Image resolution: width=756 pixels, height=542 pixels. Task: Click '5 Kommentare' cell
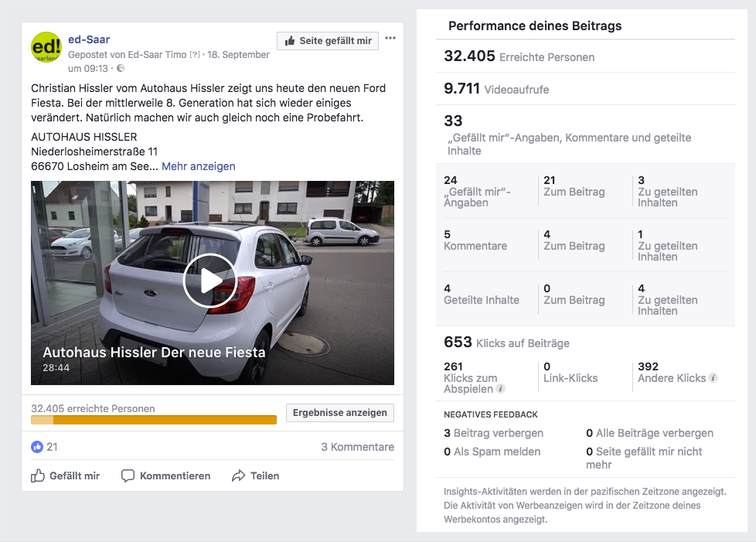pyautogui.click(x=475, y=240)
